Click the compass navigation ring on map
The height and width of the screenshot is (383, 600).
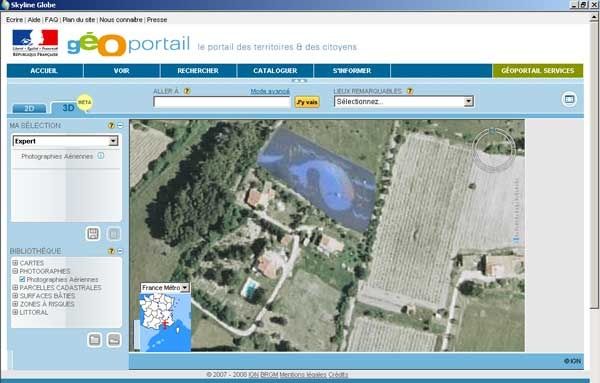click(x=494, y=150)
